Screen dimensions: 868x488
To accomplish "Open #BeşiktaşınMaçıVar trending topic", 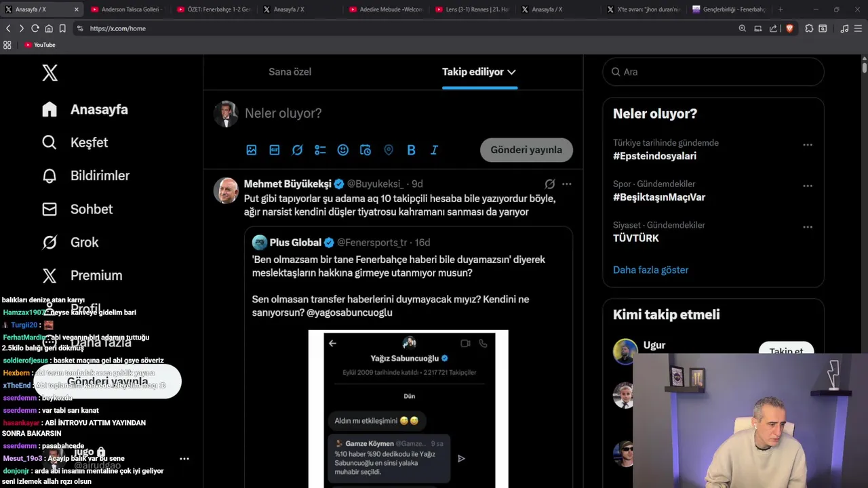I will (x=659, y=197).
